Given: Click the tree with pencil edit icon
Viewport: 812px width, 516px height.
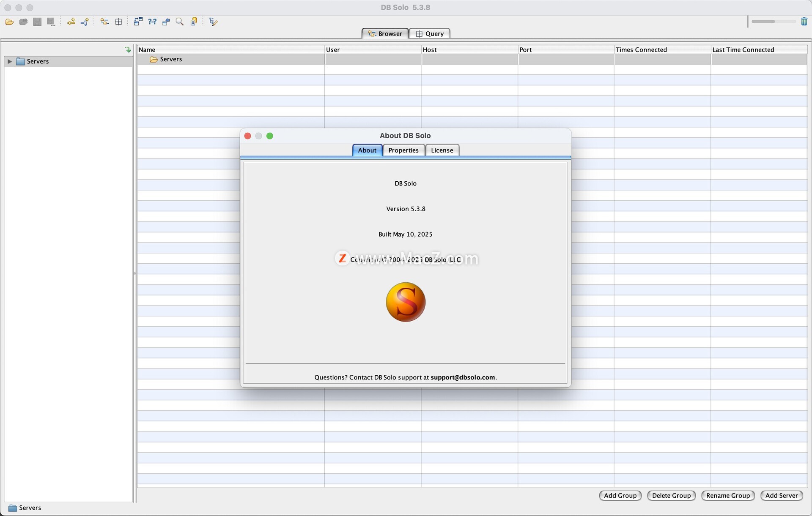Looking at the screenshot, I should [213, 22].
